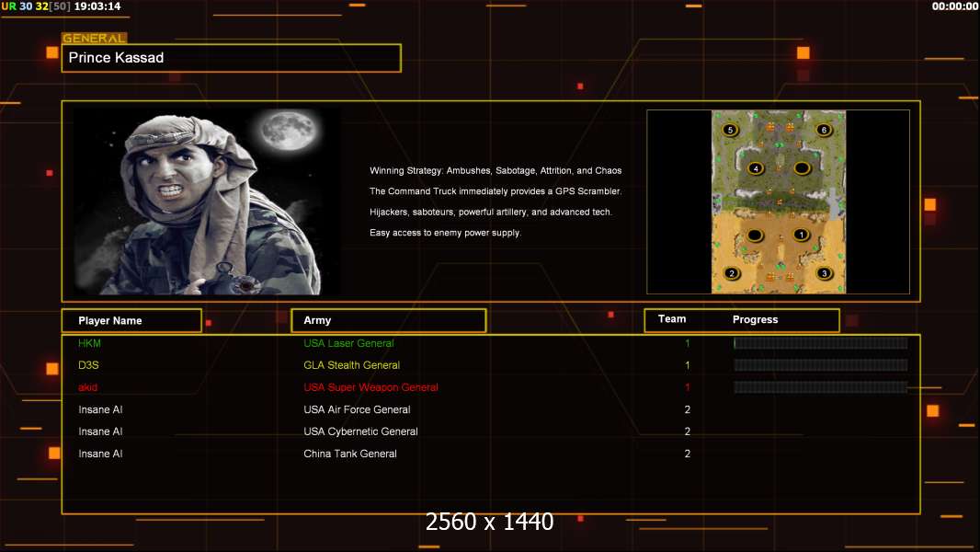Click team number 2 for China Tank General

tap(687, 454)
